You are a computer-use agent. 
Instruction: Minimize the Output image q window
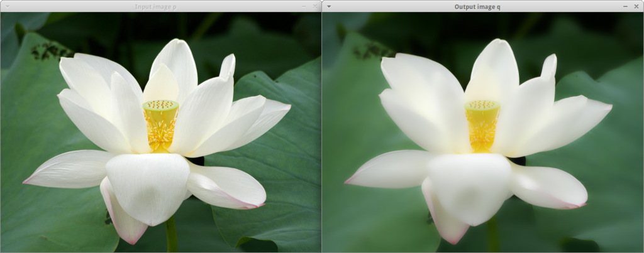[x=626, y=6]
